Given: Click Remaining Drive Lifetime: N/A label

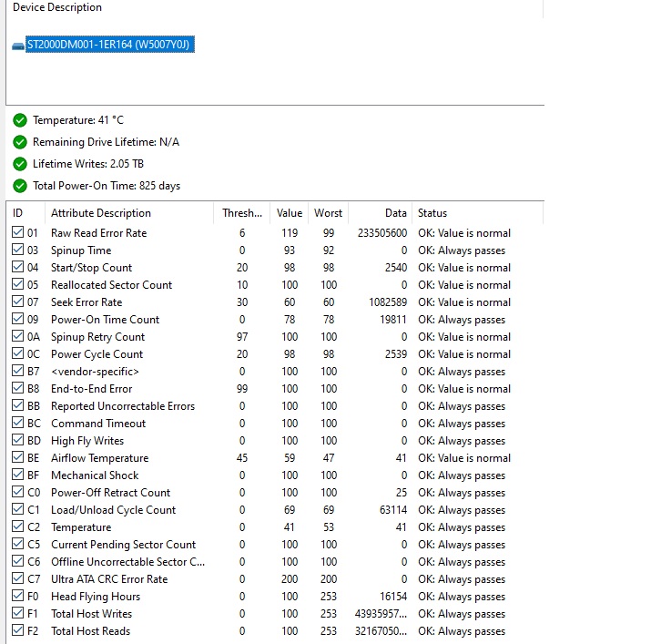Looking at the screenshot, I should [106, 142].
